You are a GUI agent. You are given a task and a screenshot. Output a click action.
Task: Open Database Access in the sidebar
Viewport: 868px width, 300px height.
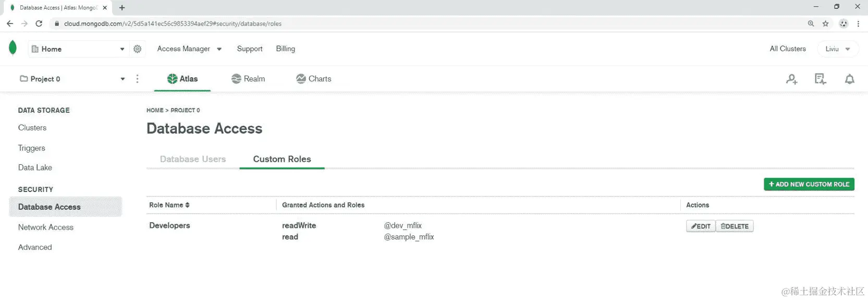click(x=66, y=207)
